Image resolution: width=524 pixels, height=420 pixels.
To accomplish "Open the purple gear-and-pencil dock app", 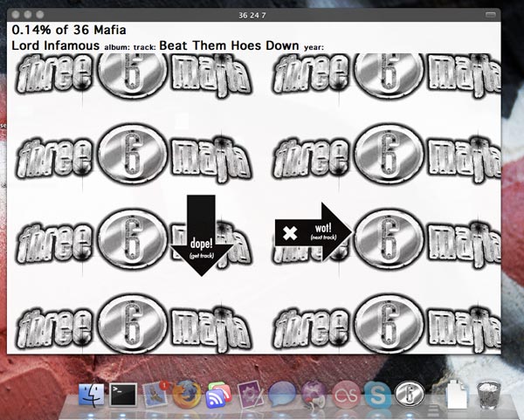I will (x=251, y=396).
